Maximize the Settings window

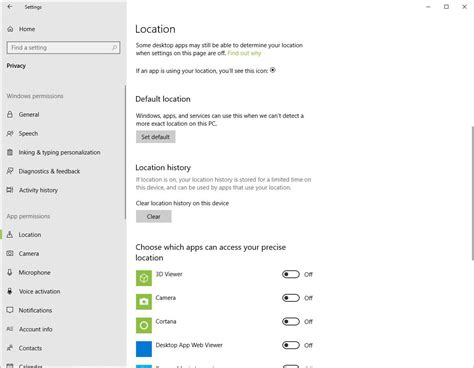tap(446, 7)
